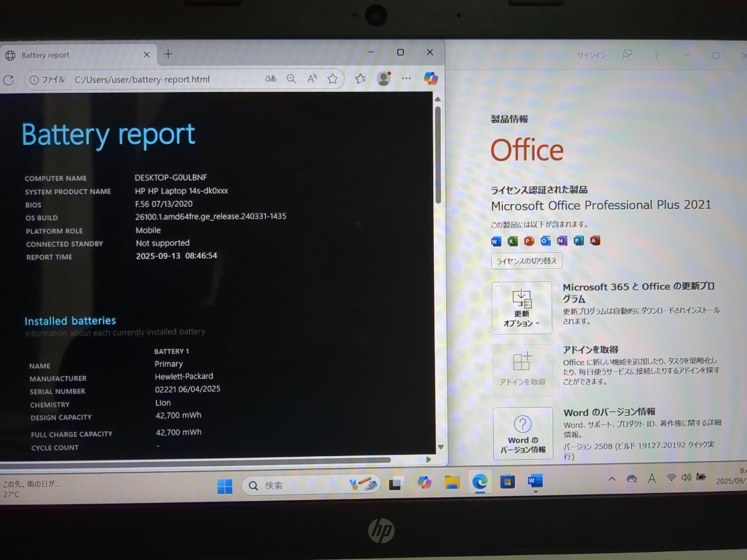
Task: Click the zoom magnifier in Edge address bar
Action: tap(291, 79)
